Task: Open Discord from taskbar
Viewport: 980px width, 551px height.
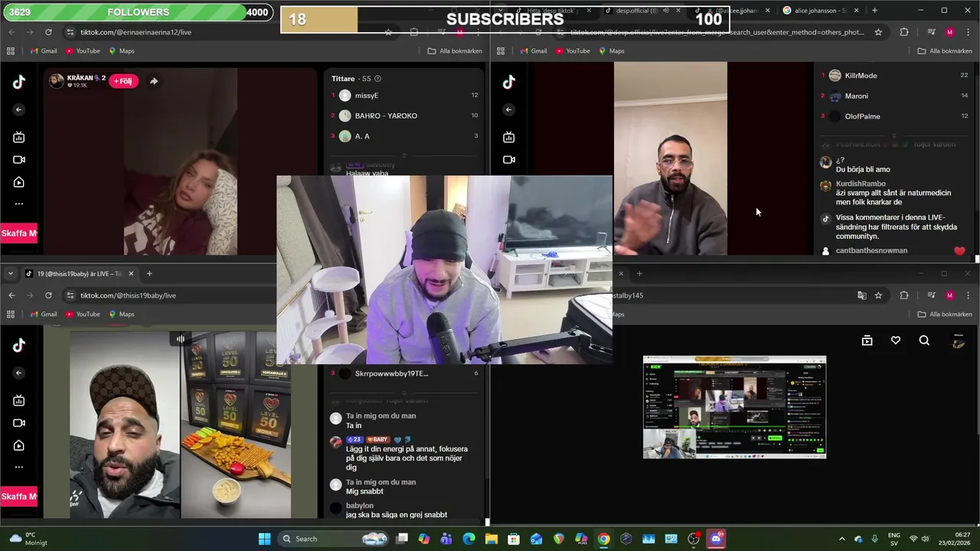Action: pos(716,539)
